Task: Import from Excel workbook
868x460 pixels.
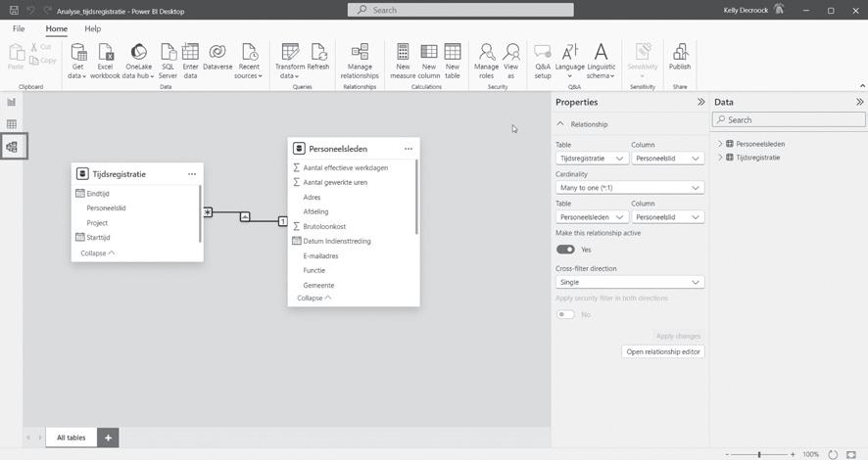Action: [x=105, y=61]
